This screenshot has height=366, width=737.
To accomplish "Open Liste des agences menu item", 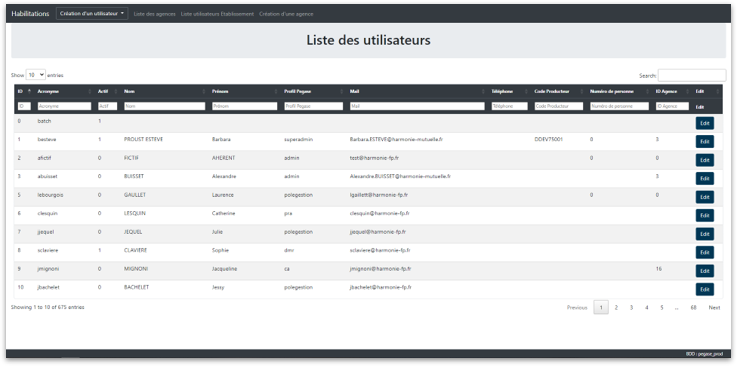I will tap(155, 14).
